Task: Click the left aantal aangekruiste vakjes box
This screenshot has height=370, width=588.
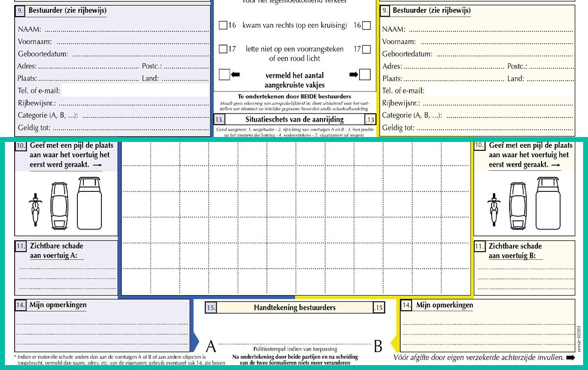Action: click(224, 74)
